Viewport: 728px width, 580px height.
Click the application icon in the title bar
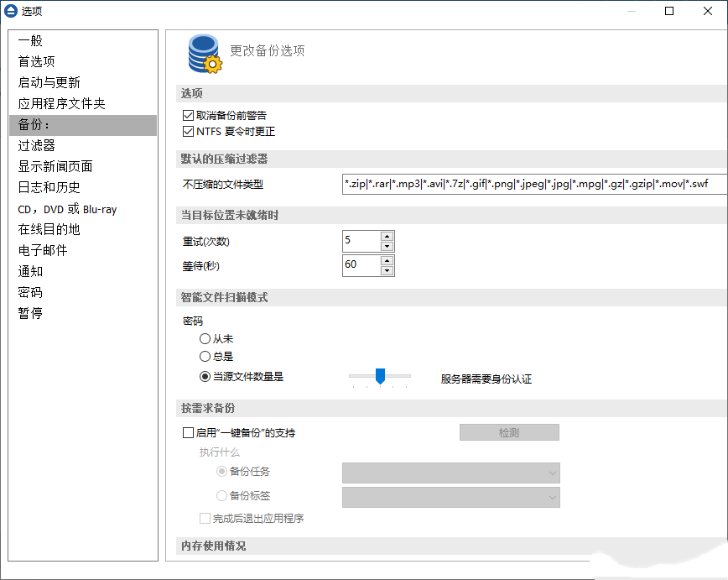(x=12, y=11)
